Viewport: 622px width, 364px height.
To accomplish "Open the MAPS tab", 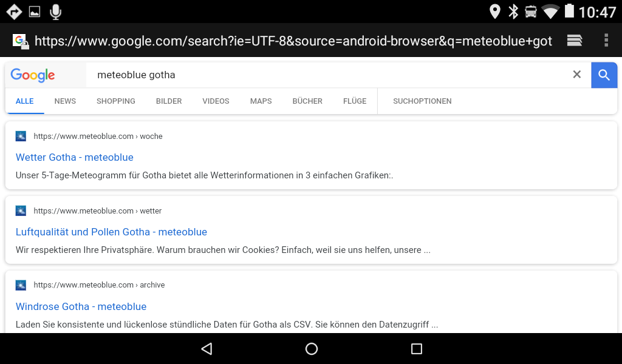I will [x=261, y=101].
